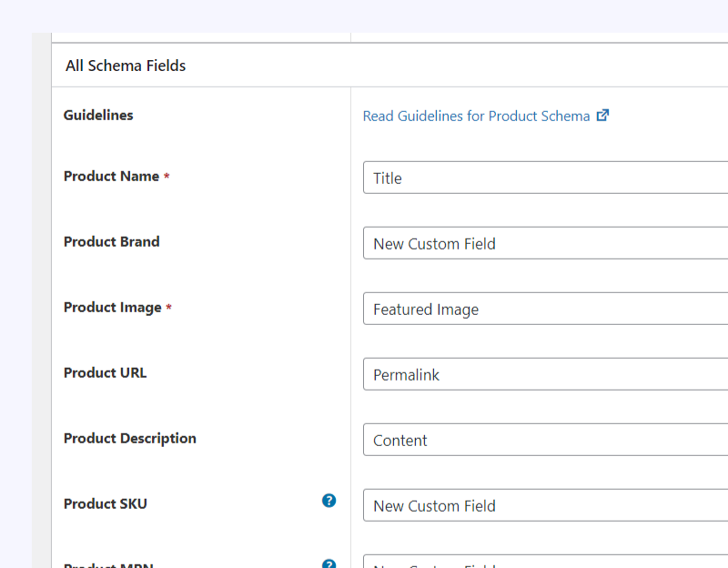Click the Product Brand field label
This screenshot has width=728, height=568.
(111, 242)
